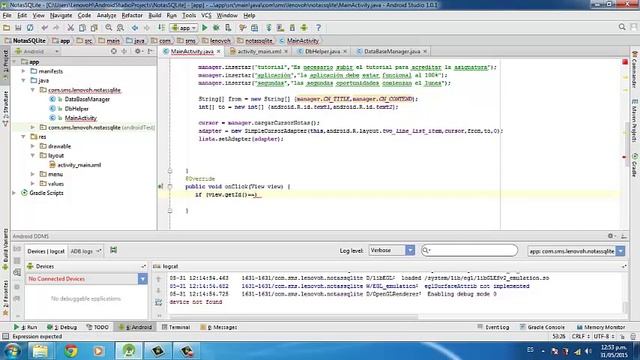
Task: Switch to DataBaseManager.java editor tab
Action: pyautogui.click(x=391, y=51)
